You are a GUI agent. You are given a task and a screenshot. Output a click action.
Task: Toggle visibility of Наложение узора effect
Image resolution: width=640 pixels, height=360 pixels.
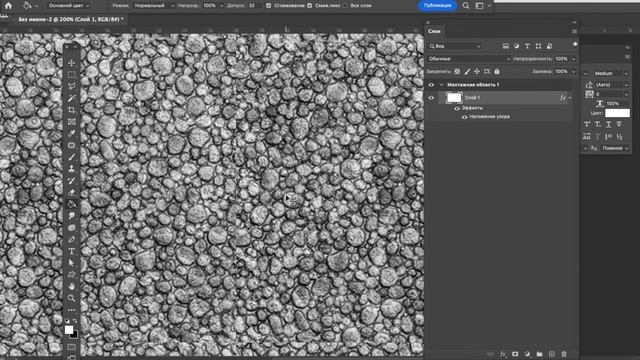tap(464, 117)
